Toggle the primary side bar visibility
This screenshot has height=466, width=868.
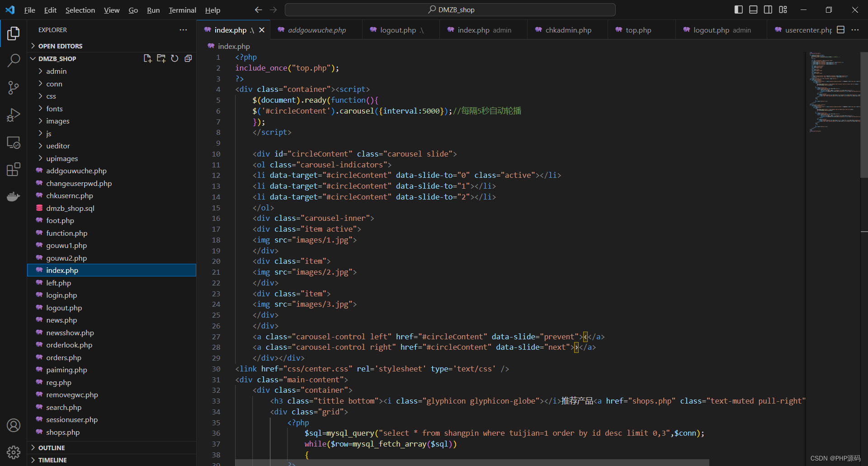739,10
